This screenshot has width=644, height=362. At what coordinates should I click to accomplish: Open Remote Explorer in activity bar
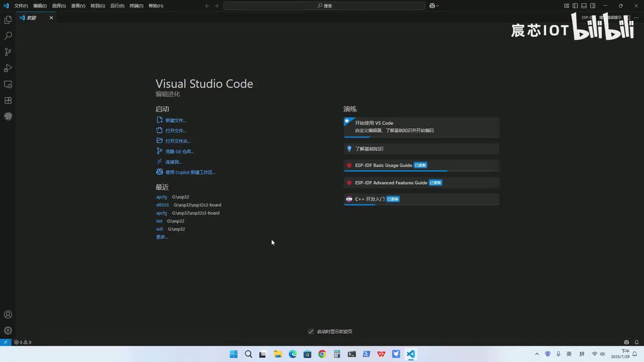pyautogui.click(x=8, y=84)
